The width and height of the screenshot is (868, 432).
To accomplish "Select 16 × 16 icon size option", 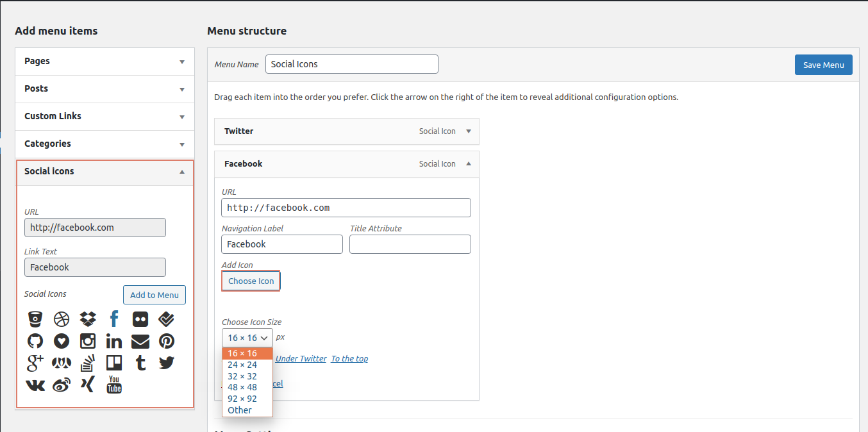I will click(x=247, y=353).
